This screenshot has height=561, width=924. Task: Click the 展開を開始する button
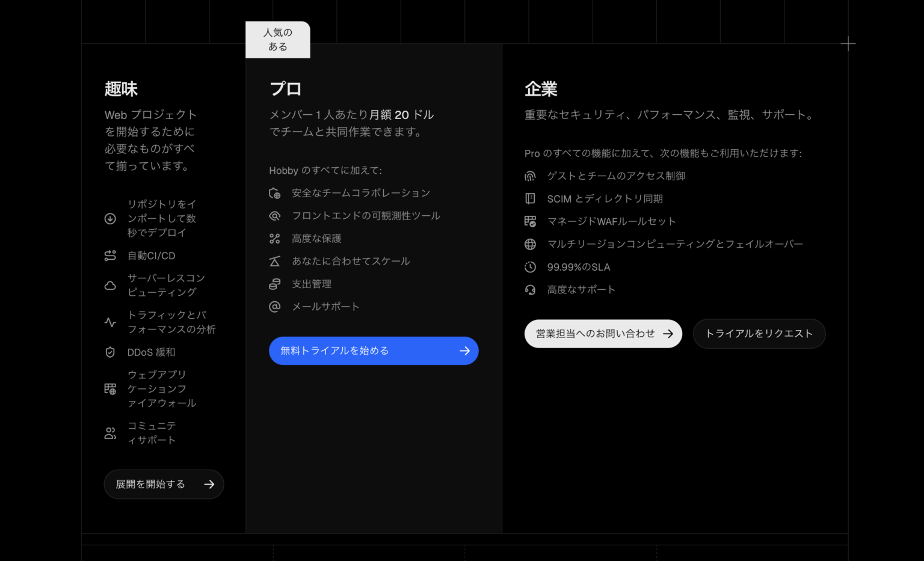pyautogui.click(x=164, y=484)
